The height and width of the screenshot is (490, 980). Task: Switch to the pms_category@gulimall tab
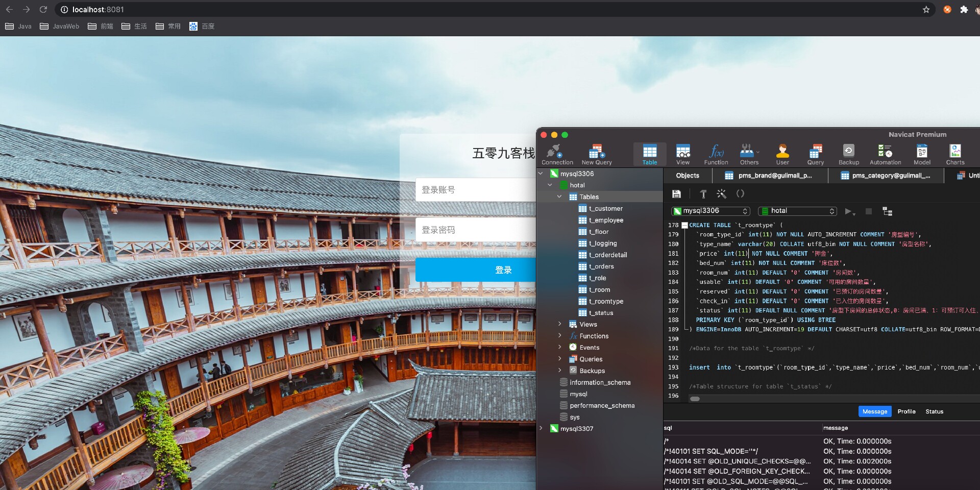pyautogui.click(x=886, y=176)
